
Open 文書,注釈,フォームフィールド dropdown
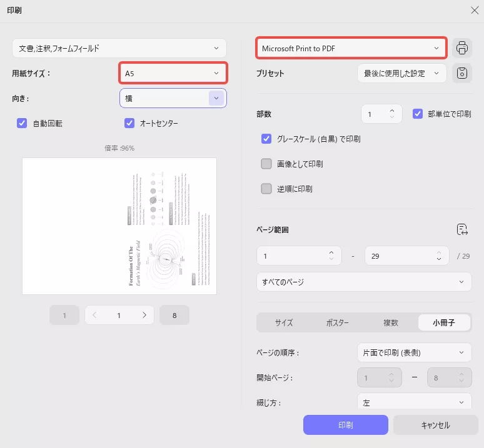click(119, 48)
